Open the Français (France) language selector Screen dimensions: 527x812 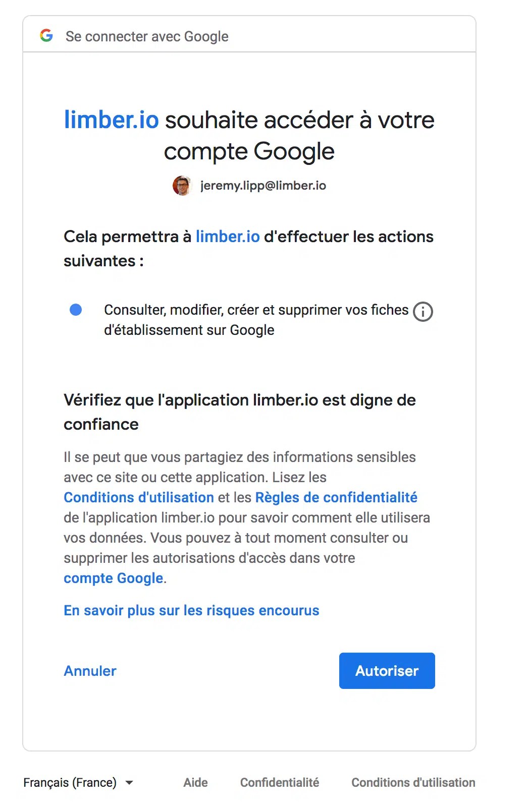(70, 782)
